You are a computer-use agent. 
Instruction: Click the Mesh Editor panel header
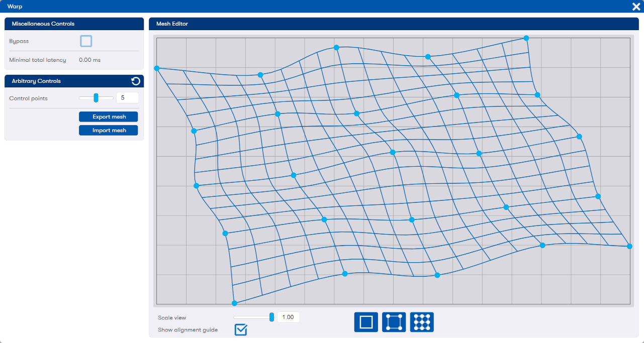click(x=394, y=24)
